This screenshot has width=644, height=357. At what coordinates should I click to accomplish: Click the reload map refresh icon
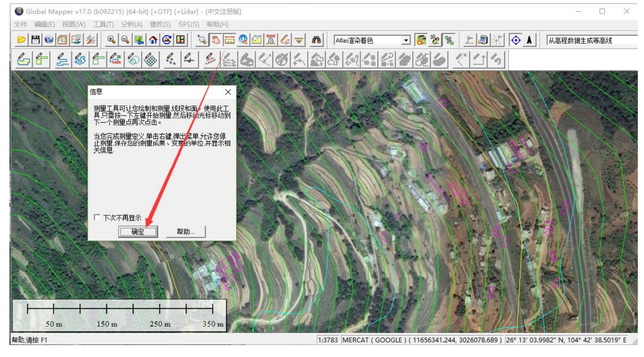[167, 40]
